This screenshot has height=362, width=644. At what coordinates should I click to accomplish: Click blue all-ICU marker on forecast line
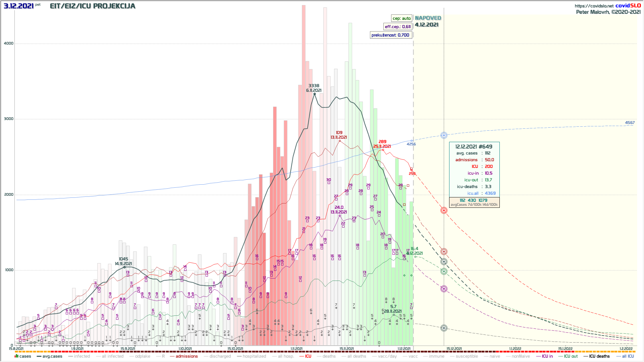coord(444,135)
